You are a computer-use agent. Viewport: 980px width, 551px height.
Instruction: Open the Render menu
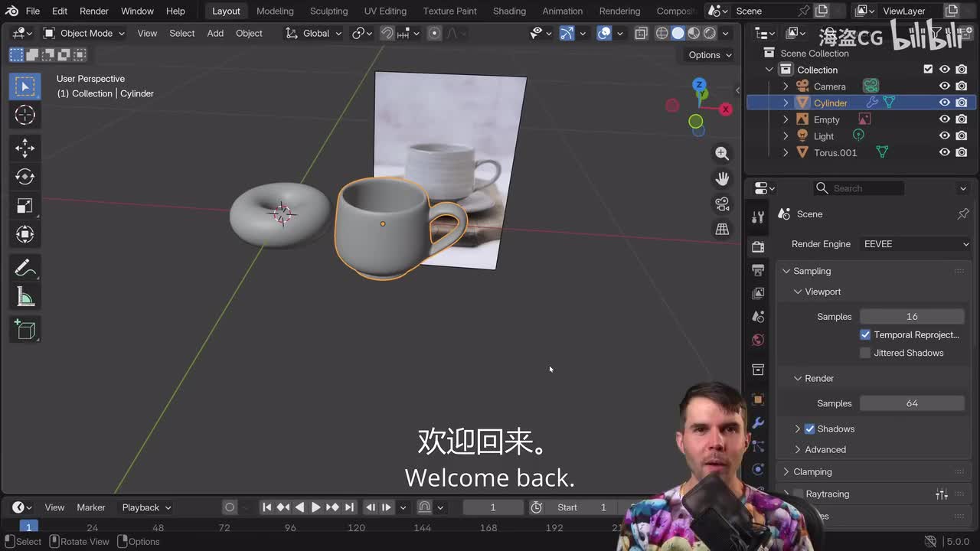point(94,11)
